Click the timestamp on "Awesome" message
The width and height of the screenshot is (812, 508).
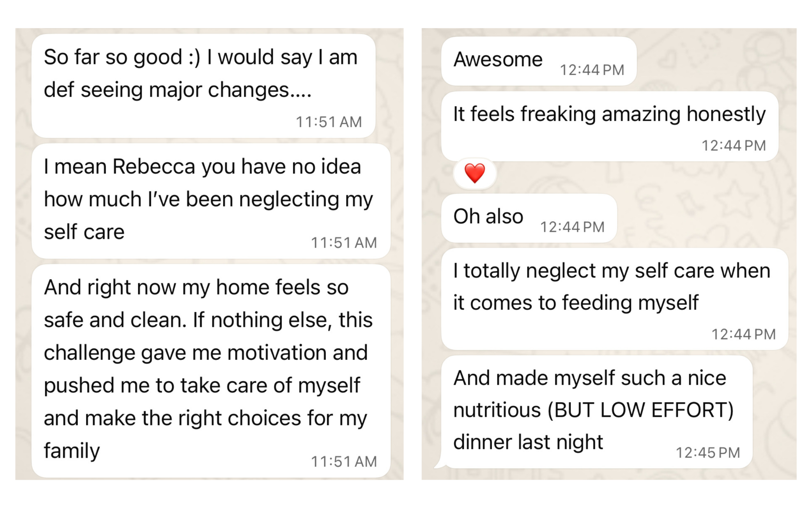tap(592, 70)
